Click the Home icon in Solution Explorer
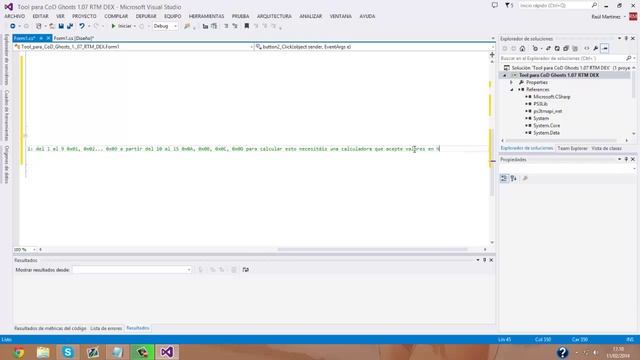 pyautogui.click(x=522, y=49)
